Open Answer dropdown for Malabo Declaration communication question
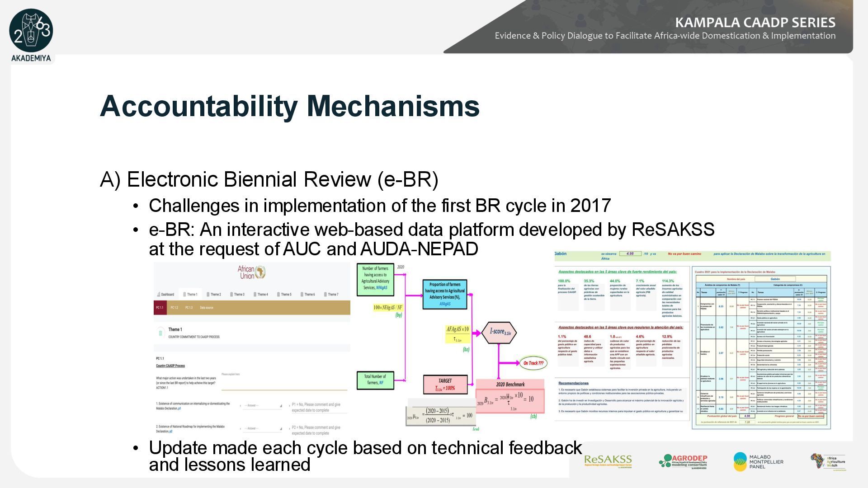 [x=261, y=405]
